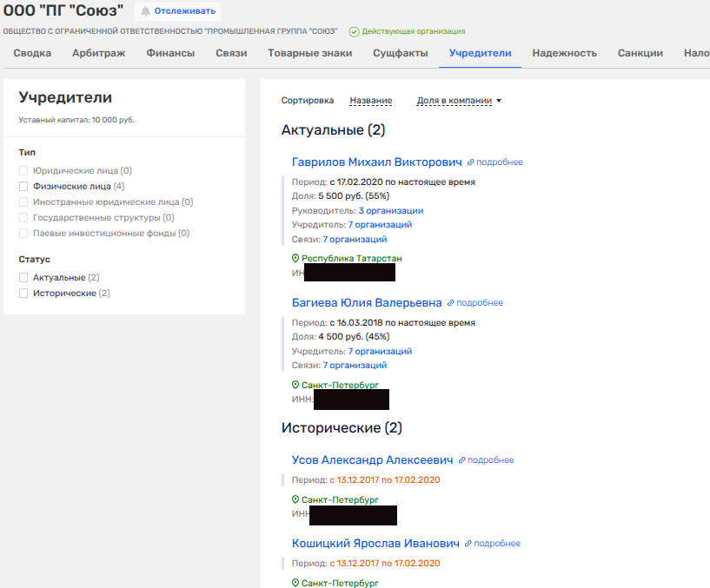Click link icon beside Усов Александр Алексеевич
This screenshot has width=710, height=588.
point(462,460)
